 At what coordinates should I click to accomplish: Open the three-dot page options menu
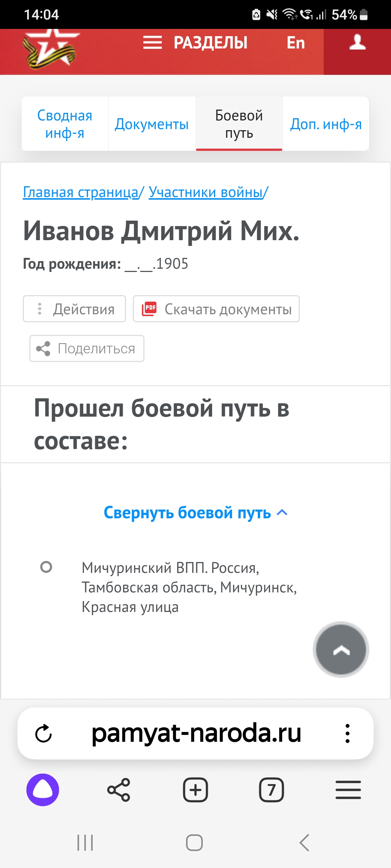coord(348,733)
